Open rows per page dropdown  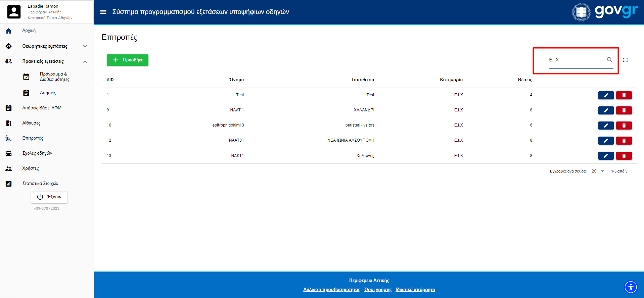[598, 171]
